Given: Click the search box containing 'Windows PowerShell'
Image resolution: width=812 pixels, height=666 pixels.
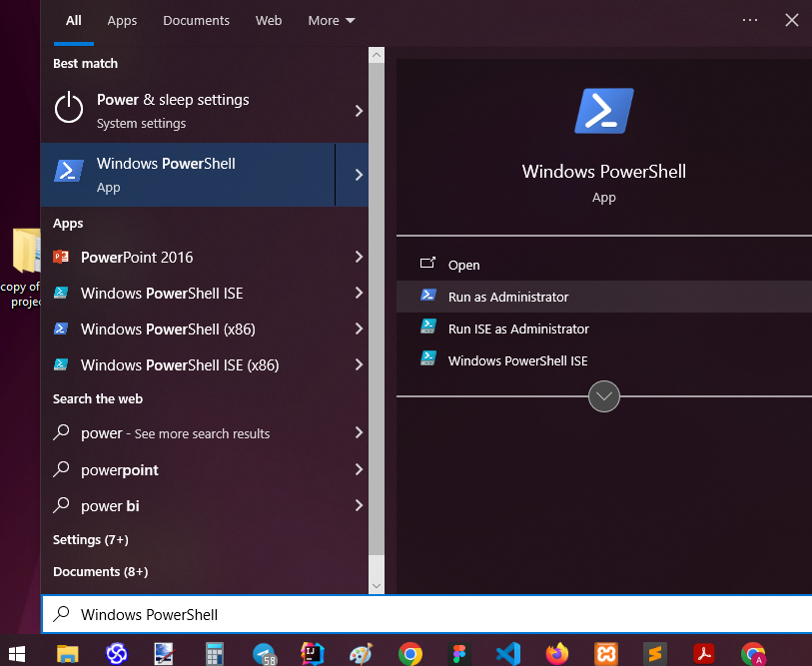Looking at the screenshot, I should click(x=426, y=614).
